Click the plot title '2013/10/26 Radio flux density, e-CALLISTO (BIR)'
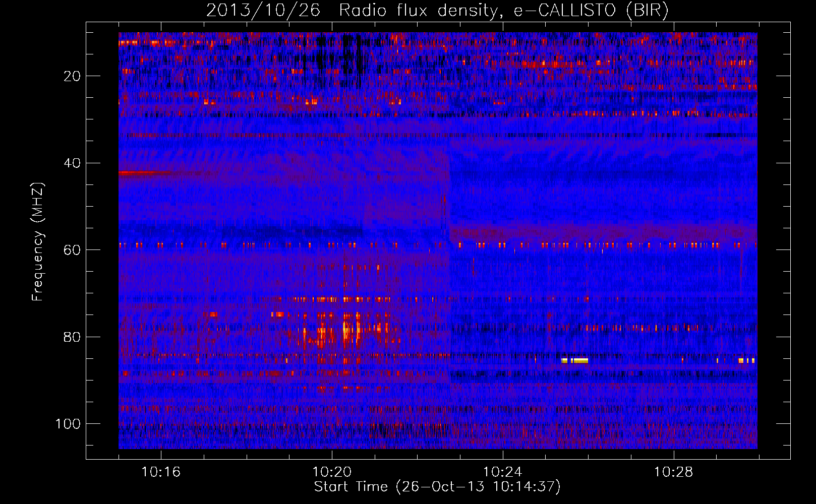Viewport: 816px width, 504px height. point(437,10)
